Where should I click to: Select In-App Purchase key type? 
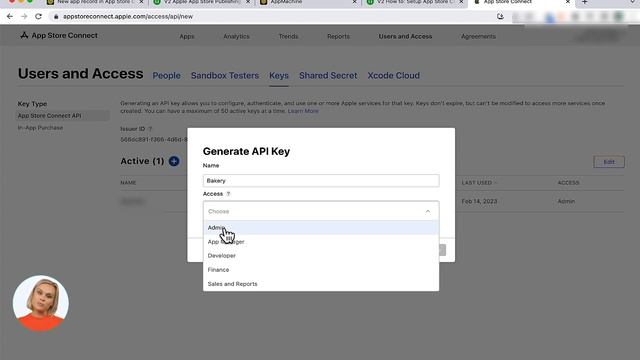40,128
